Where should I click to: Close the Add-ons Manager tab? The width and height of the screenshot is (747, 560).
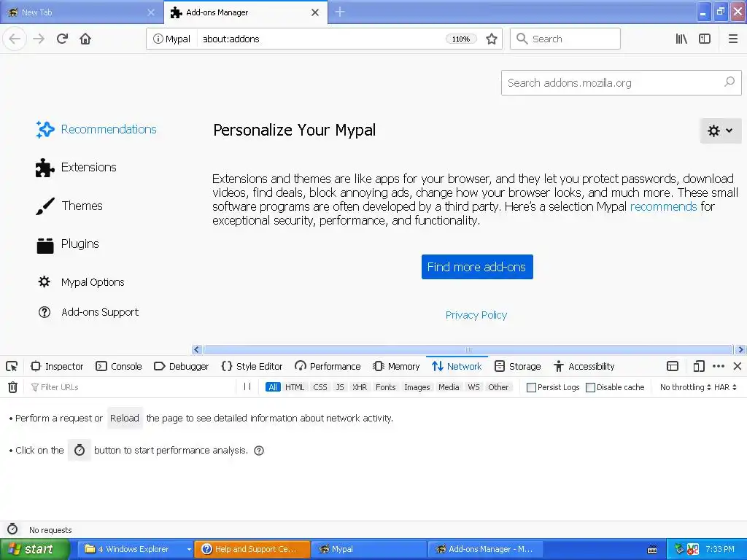tap(315, 12)
